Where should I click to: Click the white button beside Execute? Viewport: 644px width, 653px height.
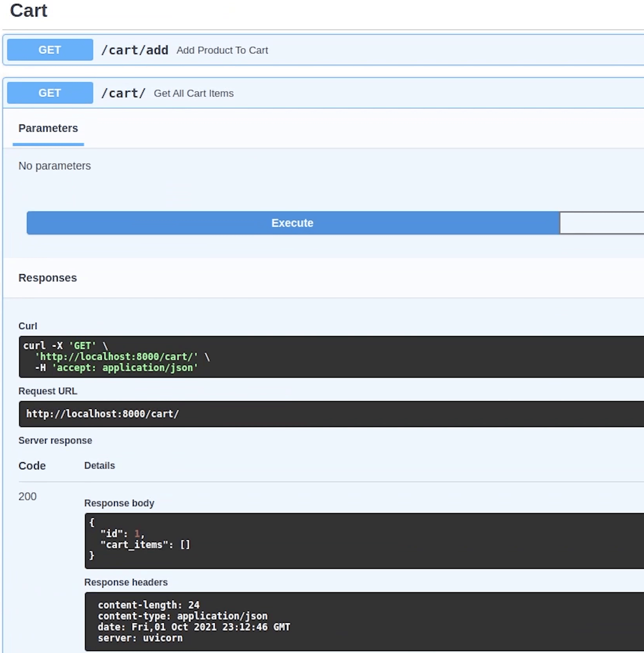601,223
